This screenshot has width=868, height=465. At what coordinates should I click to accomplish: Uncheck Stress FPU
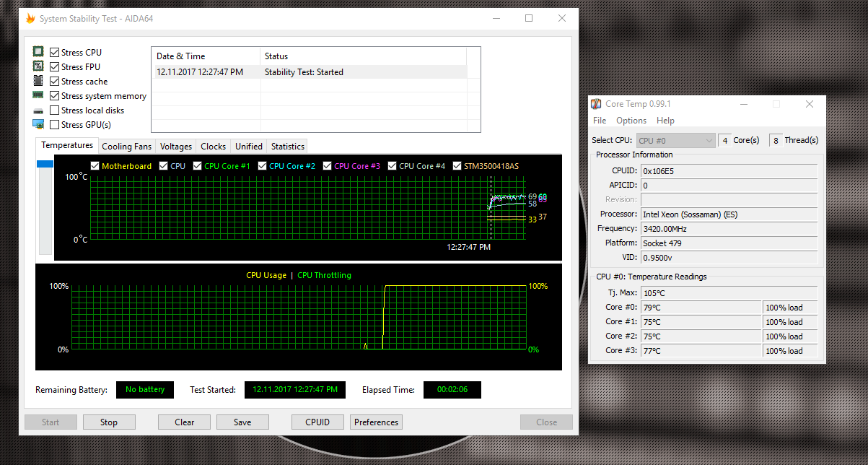[55, 66]
